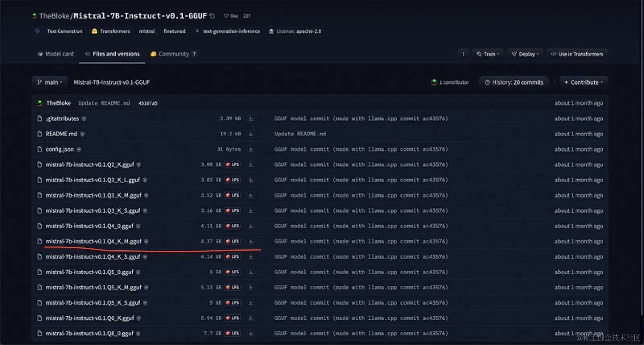Click the Mistral-7B-Instruct-v0.1-GGUF breadcrumb path
The width and height of the screenshot is (644, 345).
point(111,82)
